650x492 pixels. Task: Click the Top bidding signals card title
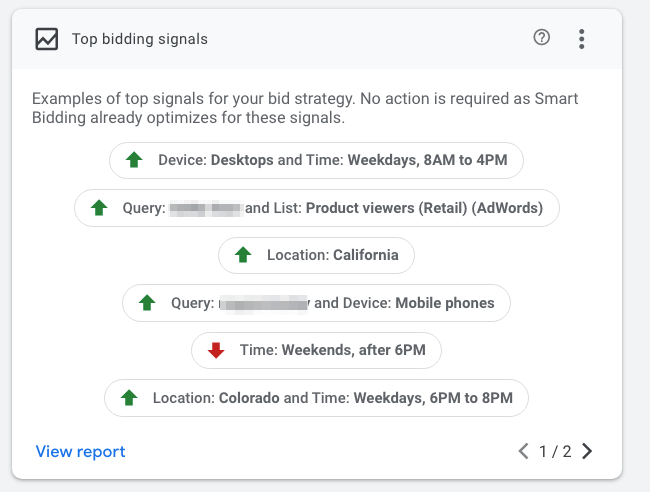click(x=140, y=39)
